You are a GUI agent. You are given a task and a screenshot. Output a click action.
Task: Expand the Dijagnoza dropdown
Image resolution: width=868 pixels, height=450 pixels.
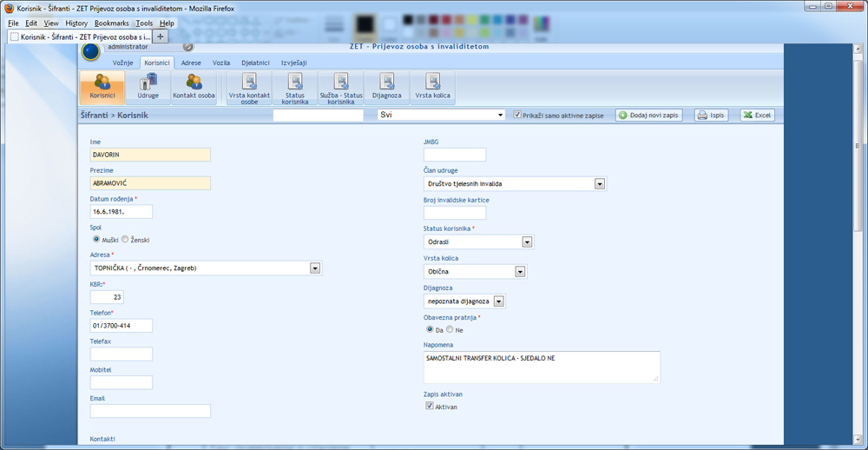499,301
